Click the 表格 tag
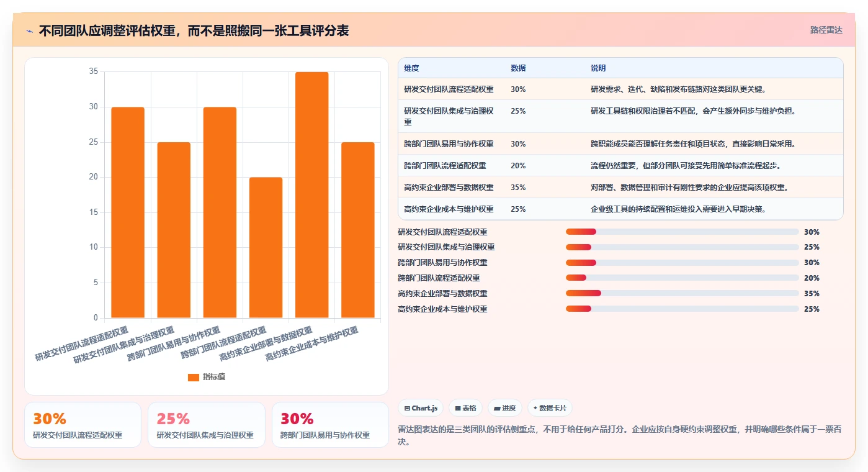The height and width of the screenshot is (472, 868). pyautogui.click(x=465, y=408)
